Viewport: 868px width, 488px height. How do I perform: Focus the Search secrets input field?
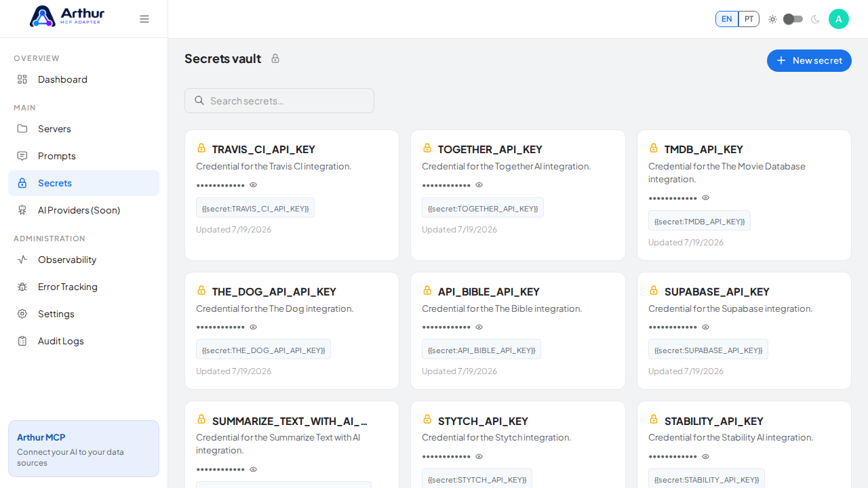pyautogui.click(x=279, y=100)
